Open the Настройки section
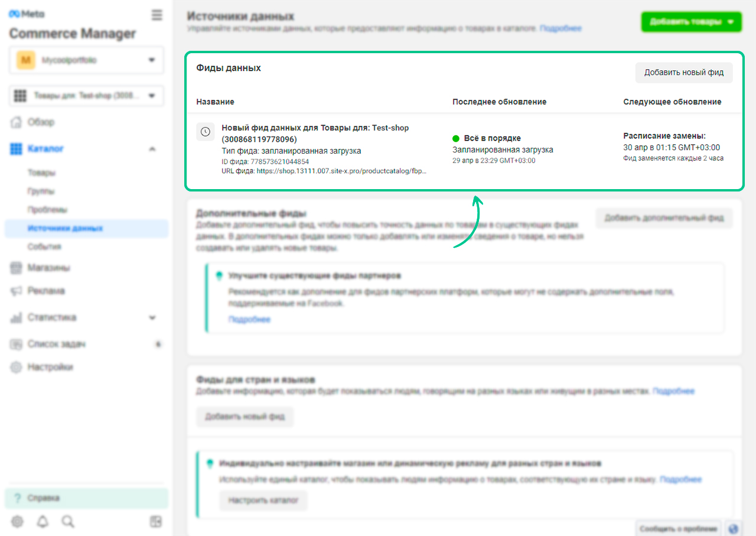 (x=50, y=367)
